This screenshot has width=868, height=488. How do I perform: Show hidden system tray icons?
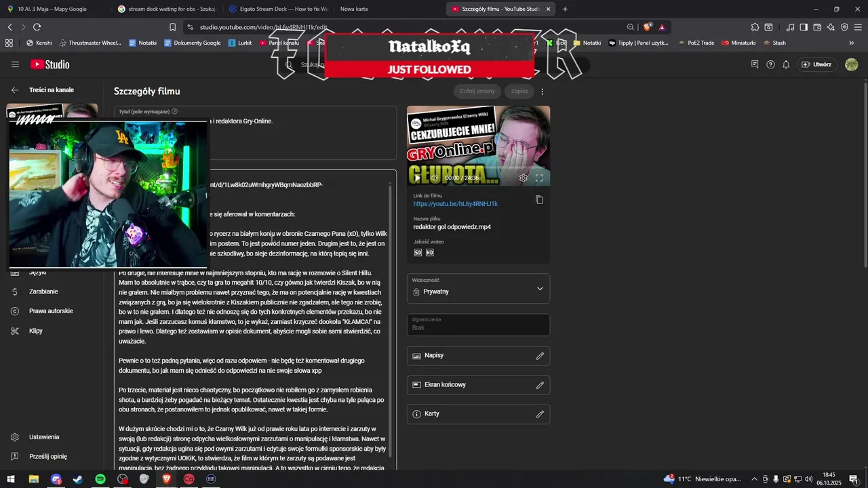(x=754, y=479)
